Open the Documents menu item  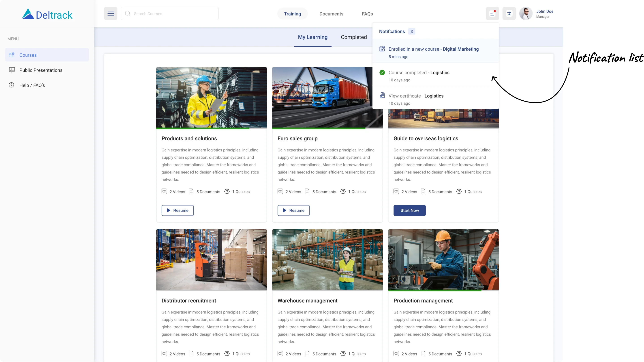(331, 14)
